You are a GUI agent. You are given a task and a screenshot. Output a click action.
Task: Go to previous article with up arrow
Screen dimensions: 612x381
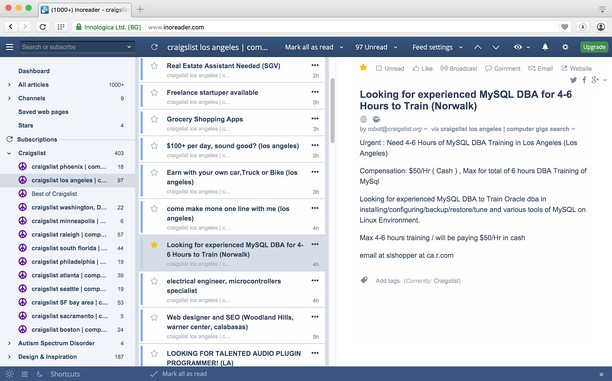[477, 47]
